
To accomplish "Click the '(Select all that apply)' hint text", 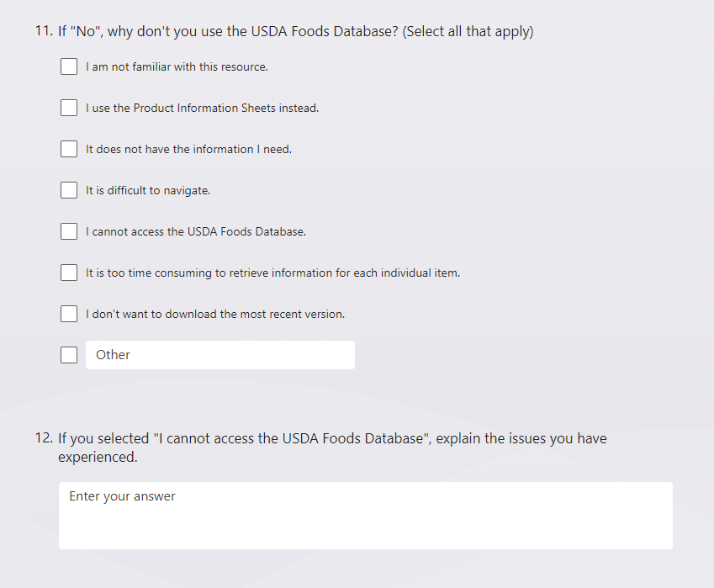I will tap(468, 32).
